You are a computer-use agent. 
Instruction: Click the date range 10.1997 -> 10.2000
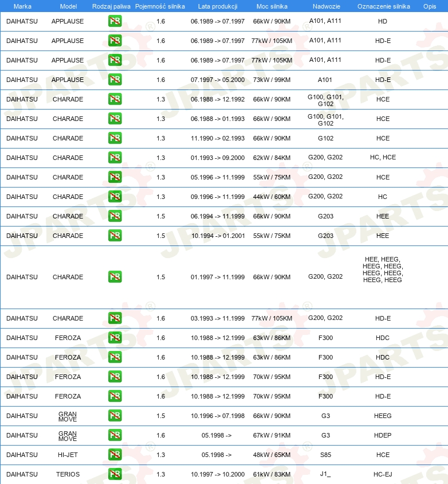pos(218,474)
